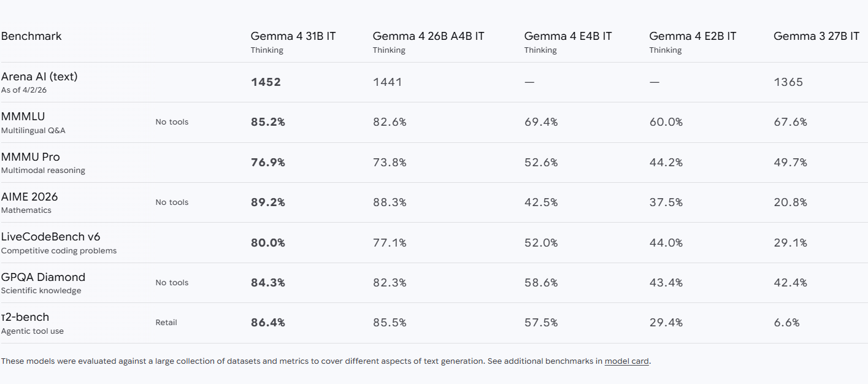Click the 1365 Arena score
Viewport: 868px width, 384px height.
point(788,82)
